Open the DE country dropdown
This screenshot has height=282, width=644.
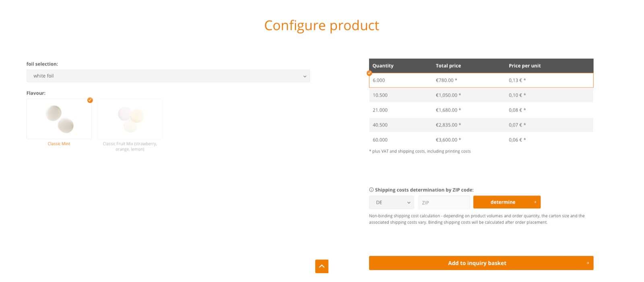point(391,202)
